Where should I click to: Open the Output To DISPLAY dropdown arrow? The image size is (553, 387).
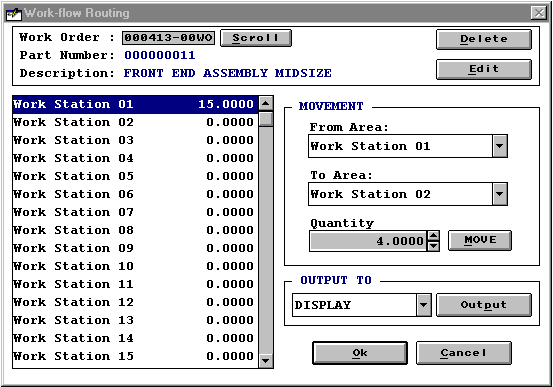pos(424,304)
